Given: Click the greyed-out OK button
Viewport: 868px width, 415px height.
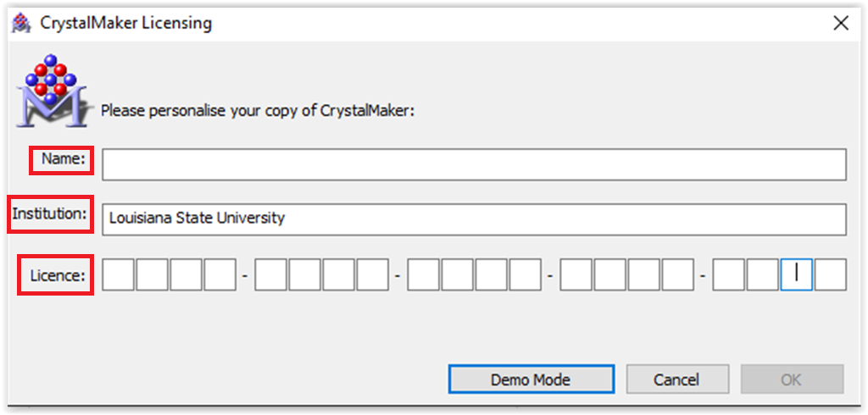Looking at the screenshot, I should point(792,379).
